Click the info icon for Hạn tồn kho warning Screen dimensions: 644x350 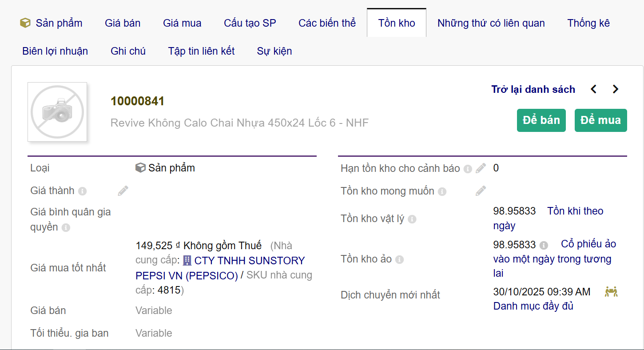467,168
